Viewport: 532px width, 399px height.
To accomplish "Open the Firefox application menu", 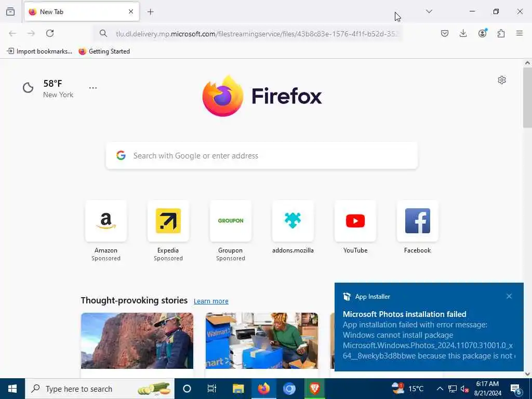I will pos(520,33).
